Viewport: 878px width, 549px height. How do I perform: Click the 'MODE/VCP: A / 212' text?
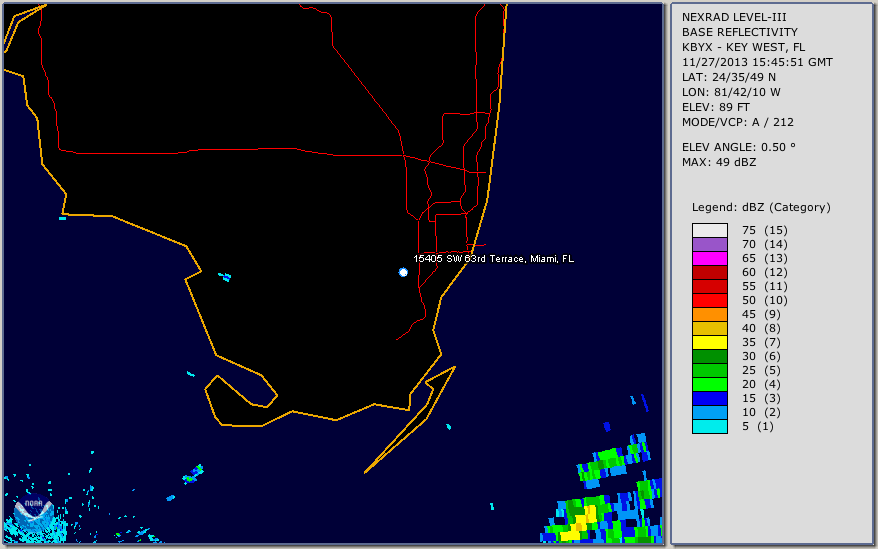coord(738,122)
